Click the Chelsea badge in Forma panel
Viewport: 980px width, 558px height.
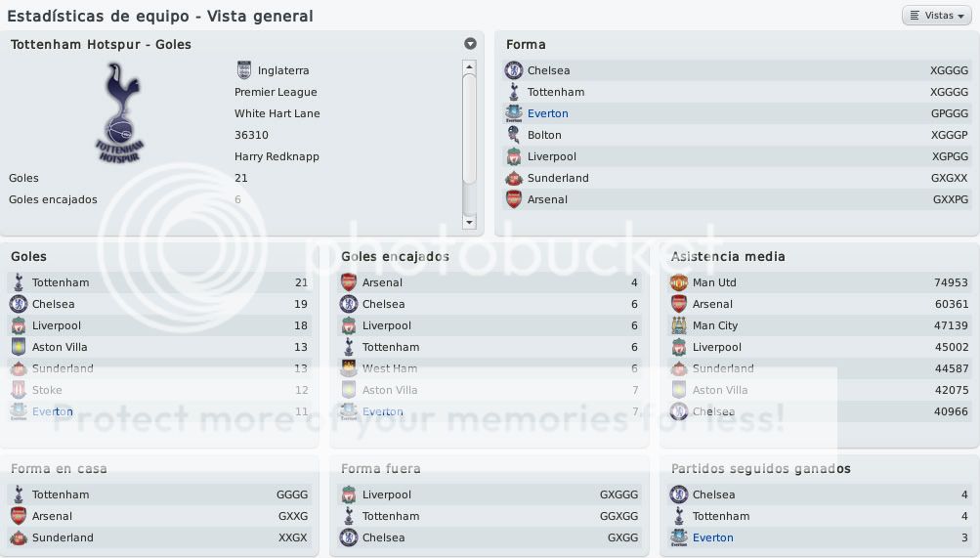click(x=514, y=70)
